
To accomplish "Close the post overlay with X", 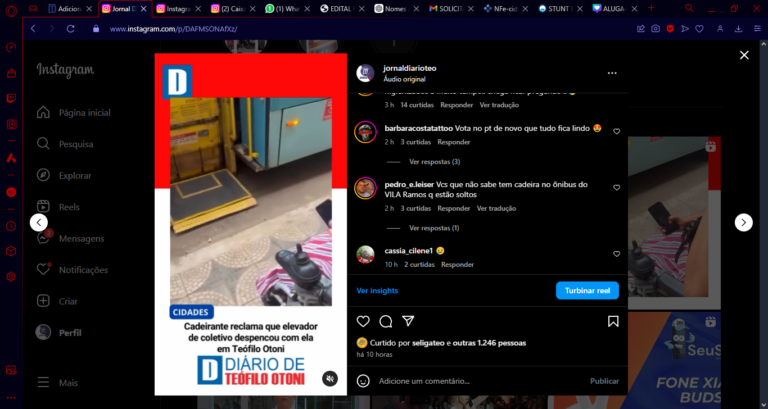I will click(744, 55).
